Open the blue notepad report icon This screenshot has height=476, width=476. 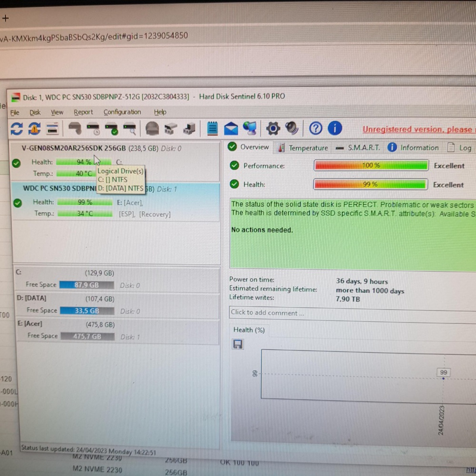click(213, 128)
